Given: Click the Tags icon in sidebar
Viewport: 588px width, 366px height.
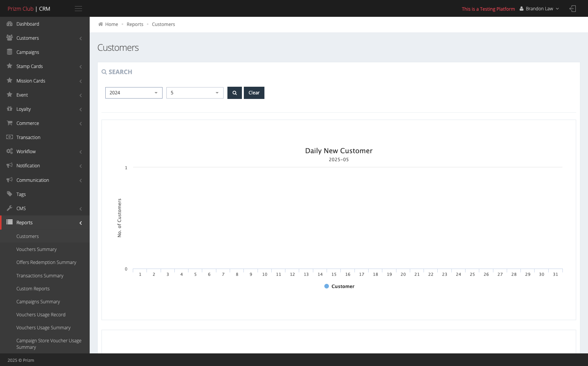Looking at the screenshot, I should coord(10,194).
